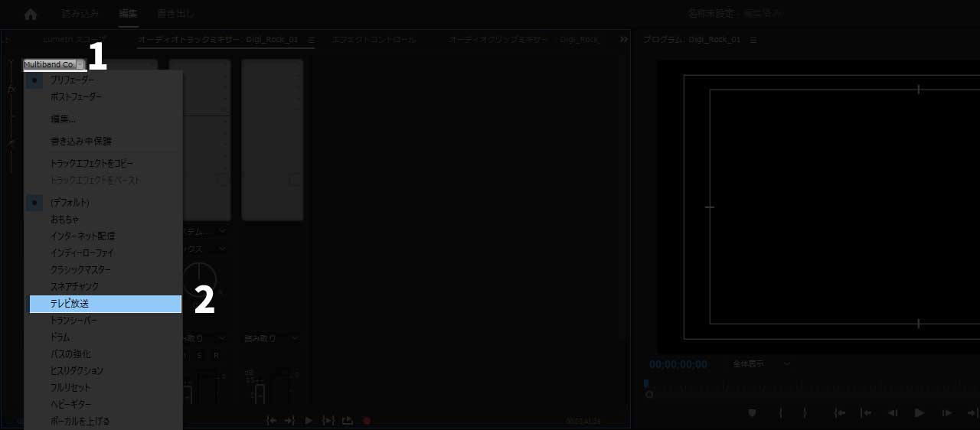Play In to Out in audio mixer
The image size is (980, 430).
pos(328,421)
